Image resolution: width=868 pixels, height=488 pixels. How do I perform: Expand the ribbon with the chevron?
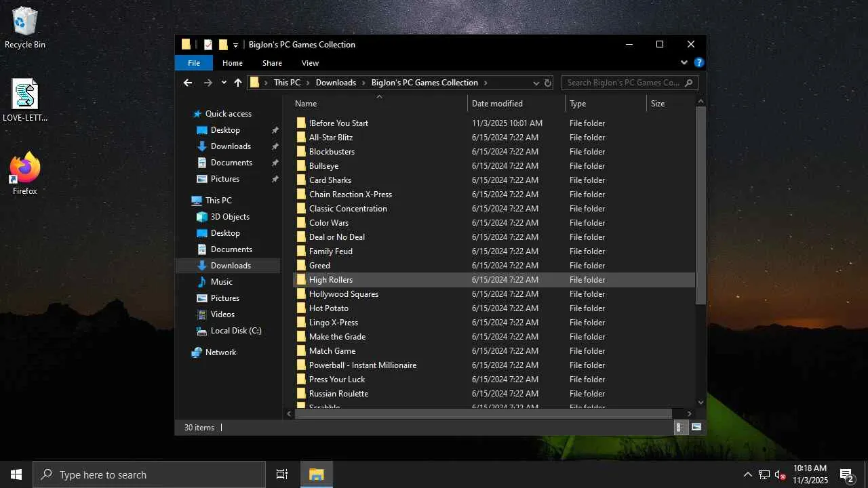684,63
